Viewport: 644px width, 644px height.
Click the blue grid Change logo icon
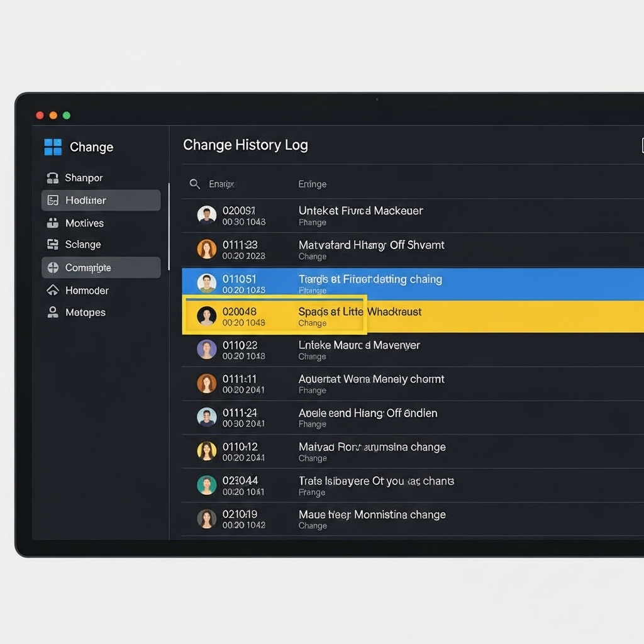[x=53, y=147]
